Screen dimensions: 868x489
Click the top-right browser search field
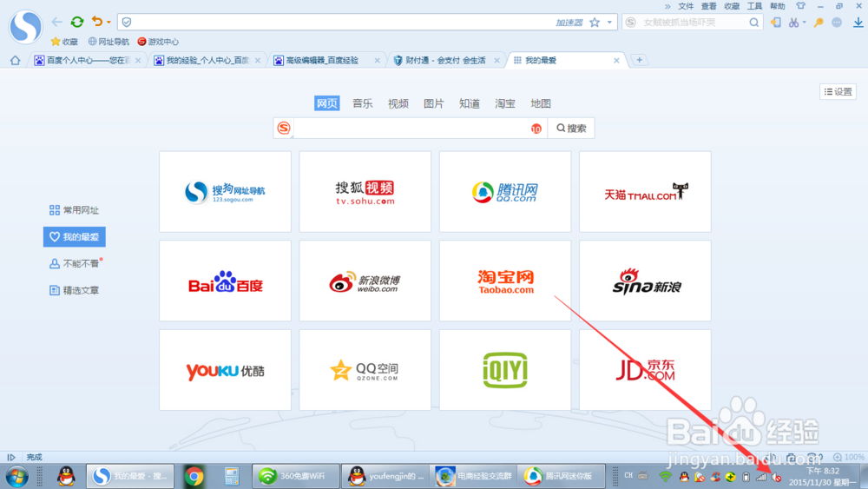tap(692, 23)
